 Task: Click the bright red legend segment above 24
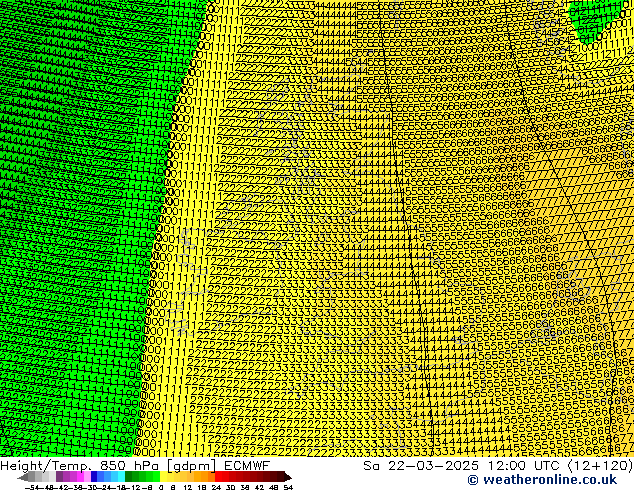pyautogui.click(x=218, y=477)
